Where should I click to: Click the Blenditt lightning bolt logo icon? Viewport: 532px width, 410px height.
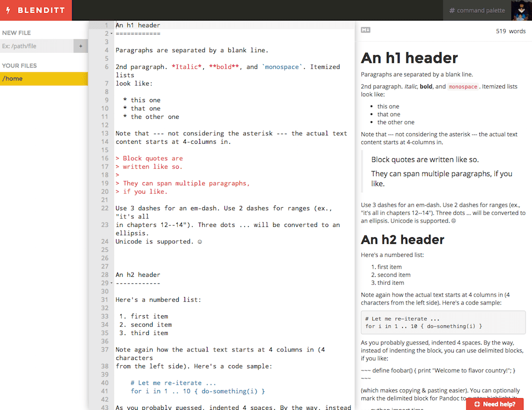click(x=8, y=10)
